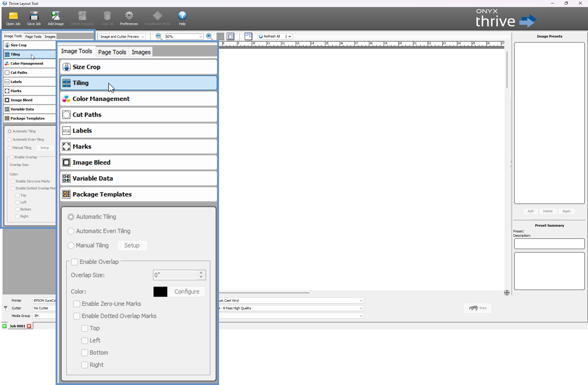Switch to the Images tab
The height and width of the screenshot is (385, 588).
click(141, 52)
